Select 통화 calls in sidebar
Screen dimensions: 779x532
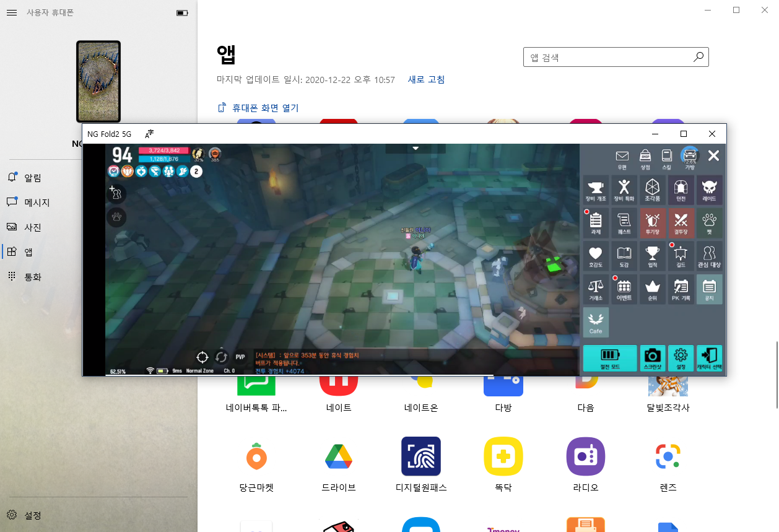click(x=98, y=277)
